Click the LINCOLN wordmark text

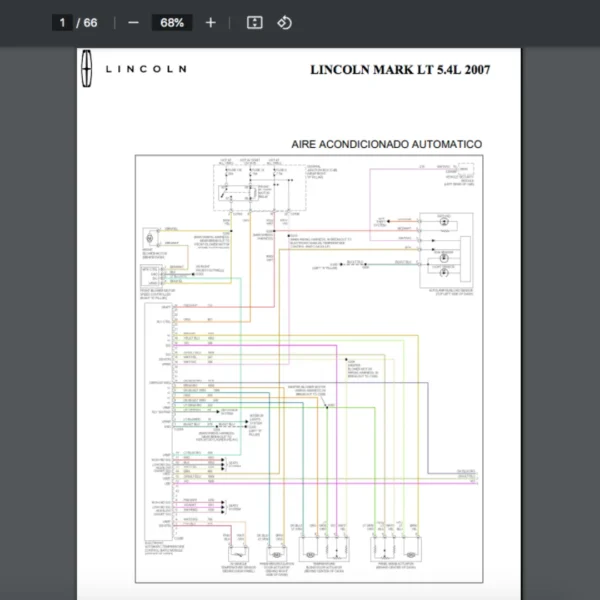(x=146, y=69)
